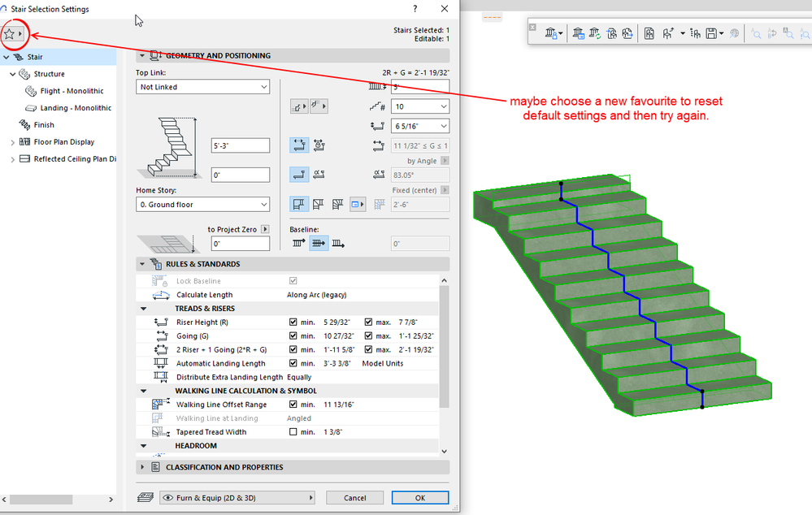812x515 pixels.
Task: Uncheck Riser Height min checkbox
Action: [293, 322]
